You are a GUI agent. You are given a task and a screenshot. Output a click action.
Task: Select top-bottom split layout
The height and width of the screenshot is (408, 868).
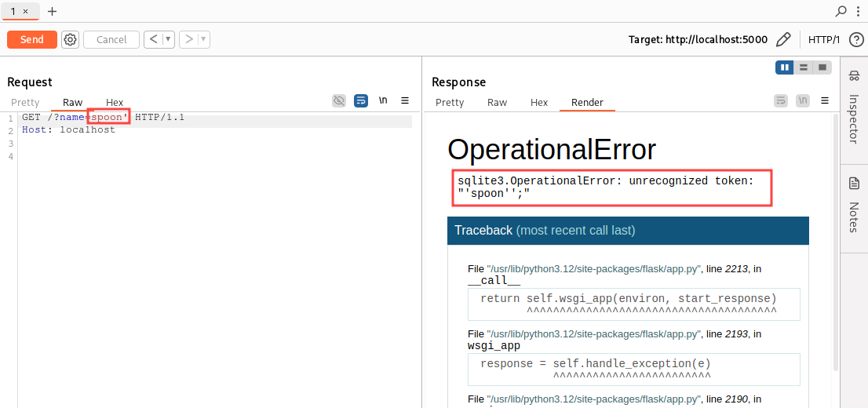click(x=803, y=67)
